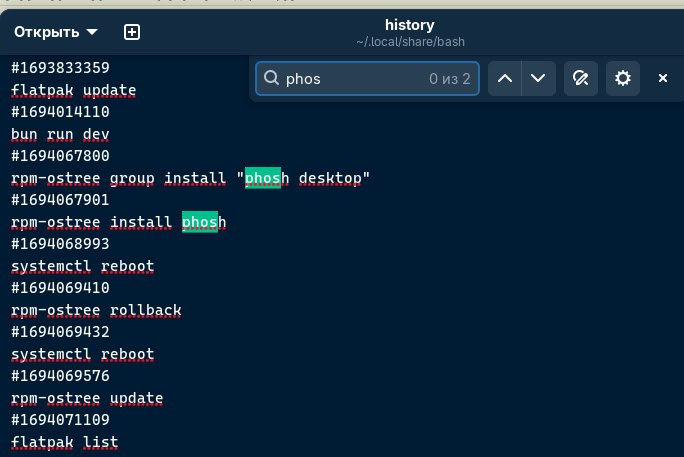The height and width of the screenshot is (457, 684).
Task: Click highlighted phosh in rpm-ostree install line
Action: pyautogui.click(x=204, y=222)
